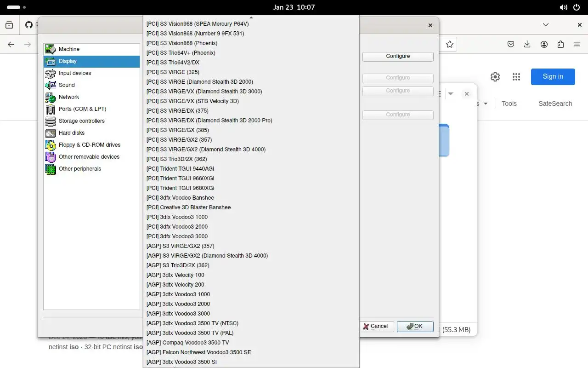Select [AGP] 3dfx Velocity 100
The image size is (588, 368).
pyautogui.click(x=251, y=275)
